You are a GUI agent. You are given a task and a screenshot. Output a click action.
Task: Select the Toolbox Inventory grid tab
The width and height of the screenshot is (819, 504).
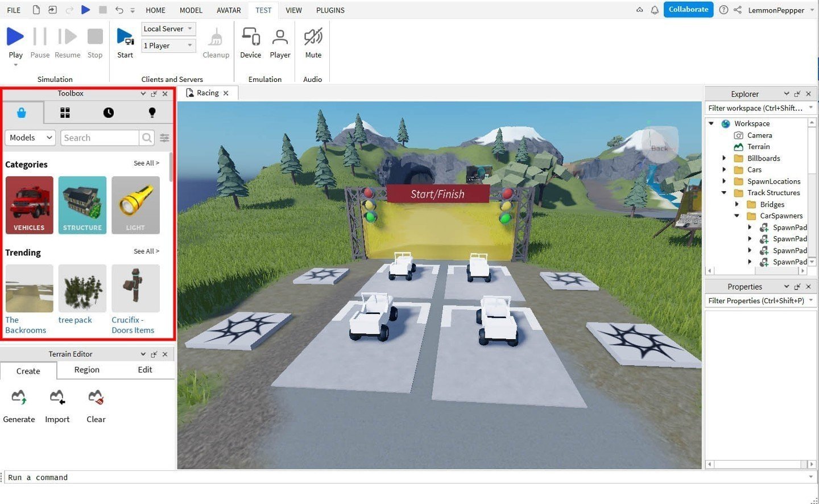click(x=65, y=113)
